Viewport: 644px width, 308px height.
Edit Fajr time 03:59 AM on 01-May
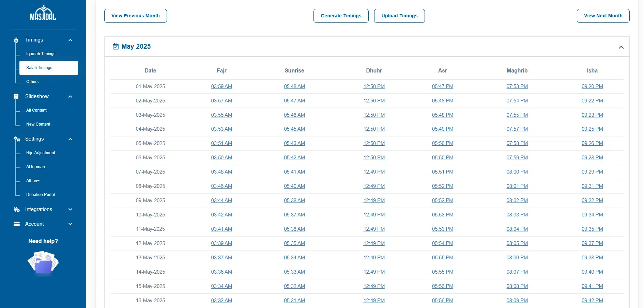221,86
